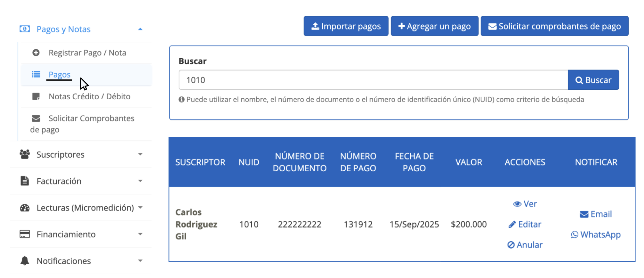This screenshot has height=278, width=644.
Task: Click the people icon beside Suscriptores
Action: (x=25, y=154)
